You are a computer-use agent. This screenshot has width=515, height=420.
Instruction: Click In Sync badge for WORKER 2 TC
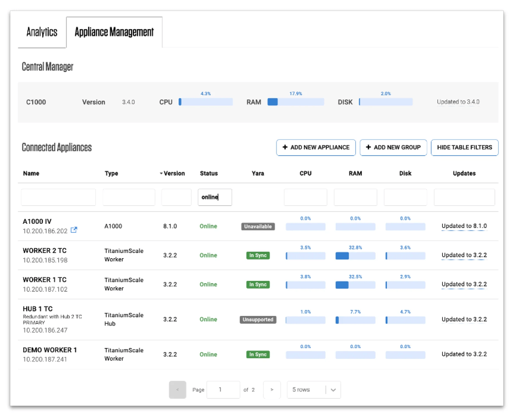pyautogui.click(x=258, y=255)
